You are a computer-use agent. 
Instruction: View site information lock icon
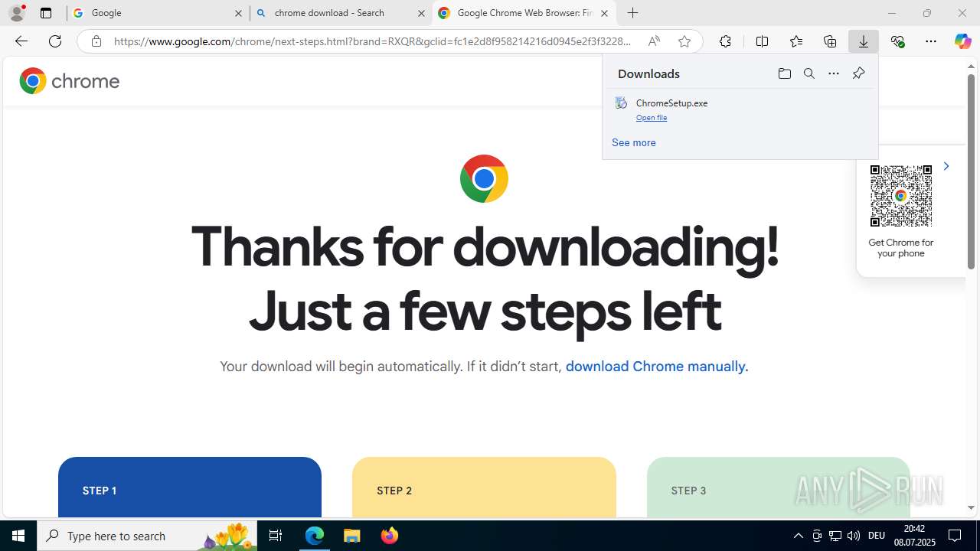click(x=96, y=41)
